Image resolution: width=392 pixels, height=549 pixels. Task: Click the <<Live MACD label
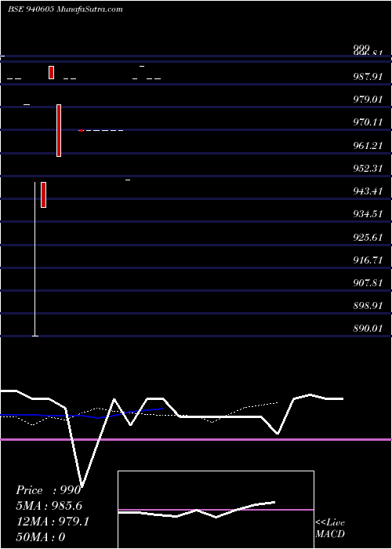point(330,528)
